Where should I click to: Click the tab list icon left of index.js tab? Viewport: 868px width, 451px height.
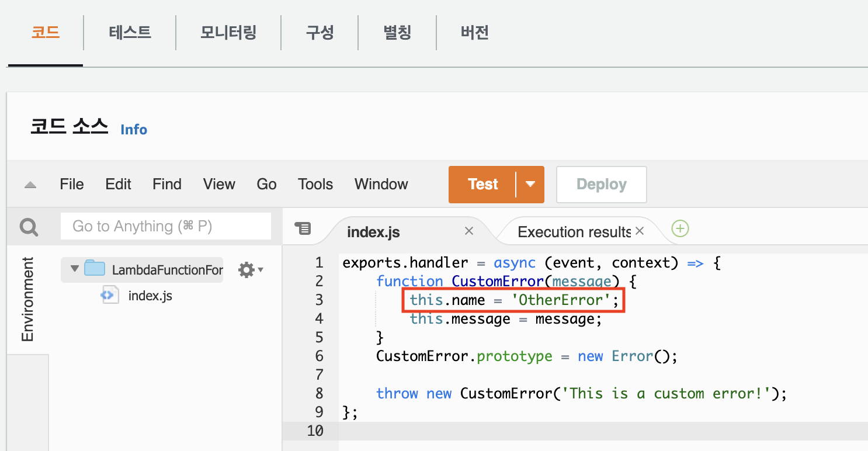[x=304, y=229]
